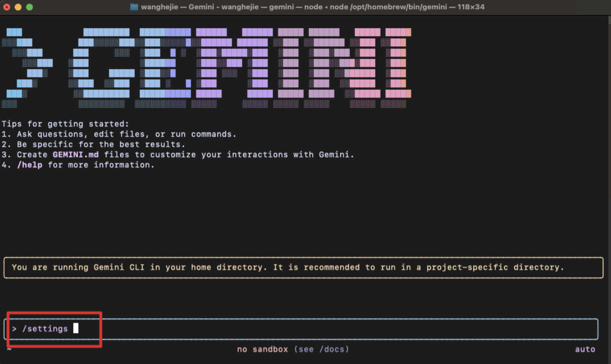The height and width of the screenshot is (364, 611).
Task: Click the tip 'Ask questions, edit files, or run commands'
Action: 126,134
